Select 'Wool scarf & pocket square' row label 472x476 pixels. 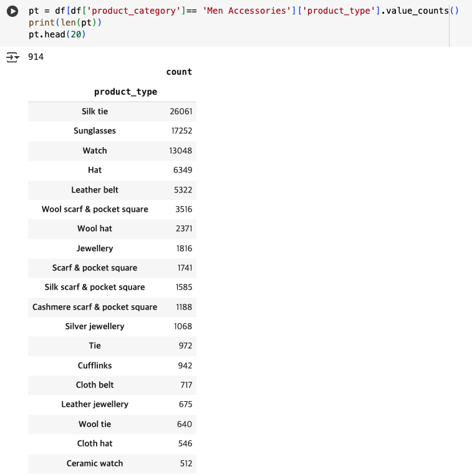[x=95, y=209]
